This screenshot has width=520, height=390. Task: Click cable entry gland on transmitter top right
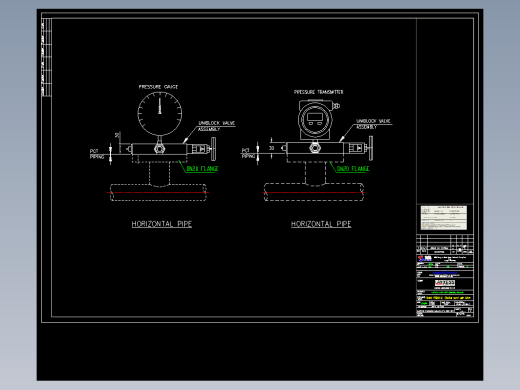click(336, 106)
